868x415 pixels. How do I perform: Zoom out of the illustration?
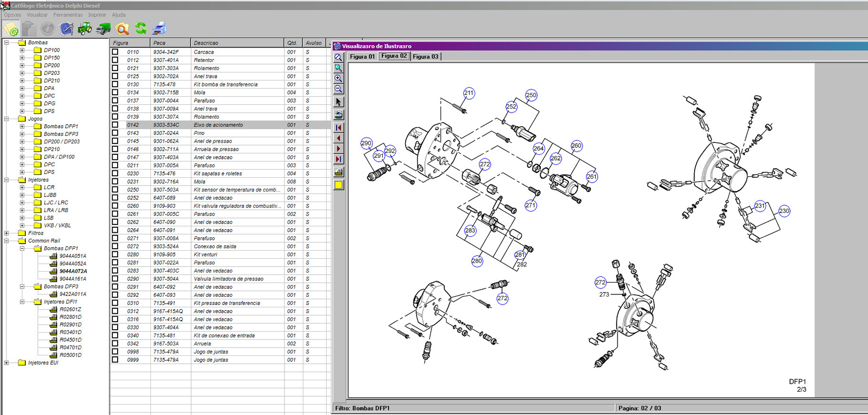pyautogui.click(x=338, y=89)
